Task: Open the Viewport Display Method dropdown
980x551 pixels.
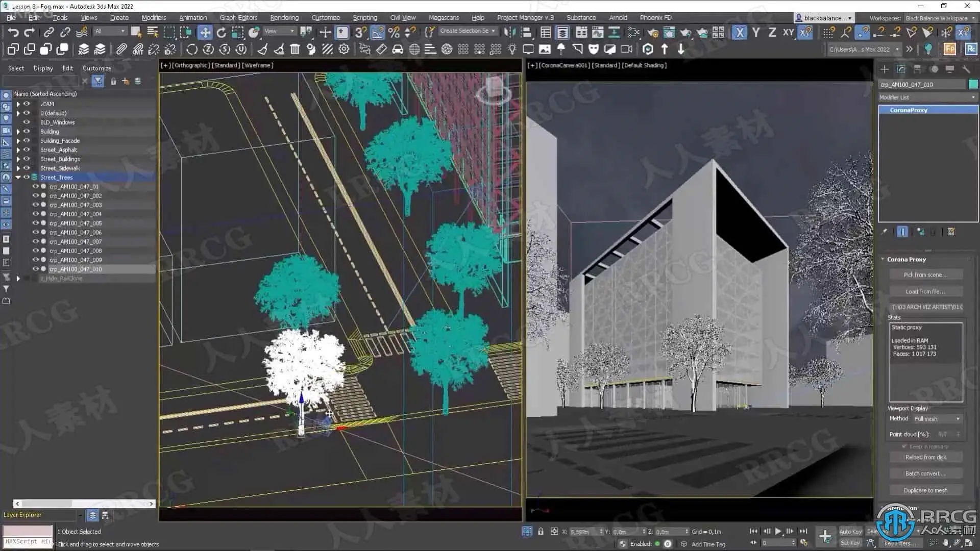Action: (x=937, y=419)
